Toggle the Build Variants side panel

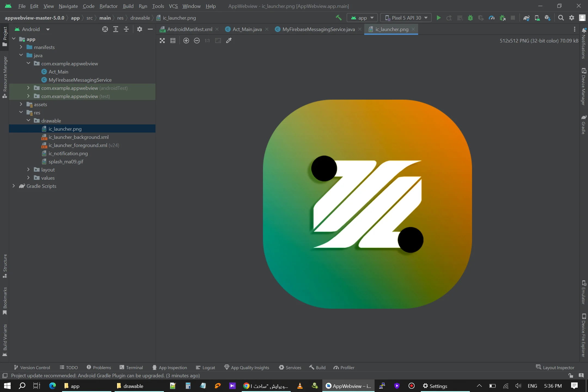tap(5, 340)
